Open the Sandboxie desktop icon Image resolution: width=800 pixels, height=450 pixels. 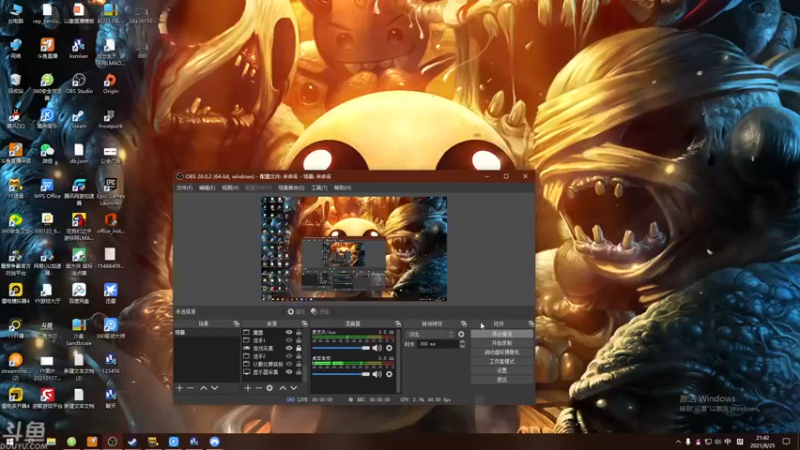79,332
